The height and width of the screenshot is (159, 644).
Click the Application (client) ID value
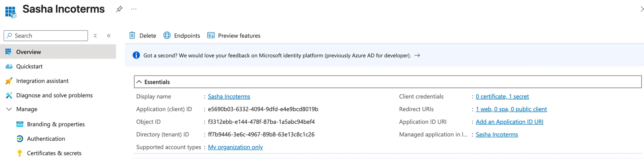coord(263,109)
